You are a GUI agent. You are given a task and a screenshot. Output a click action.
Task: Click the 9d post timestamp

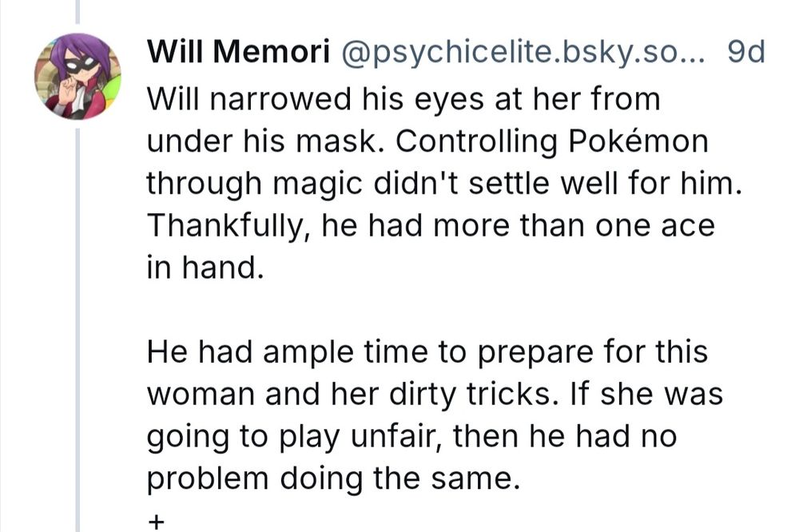click(746, 53)
